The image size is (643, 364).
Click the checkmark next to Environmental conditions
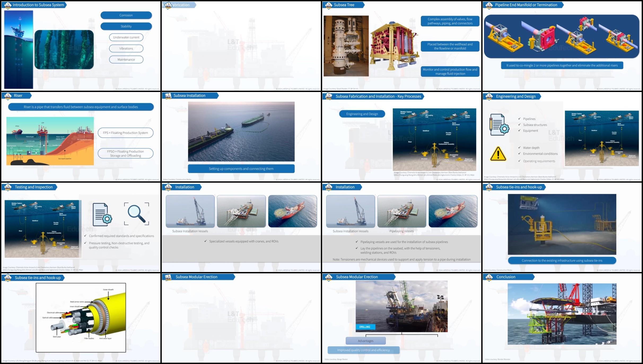(519, 153)
